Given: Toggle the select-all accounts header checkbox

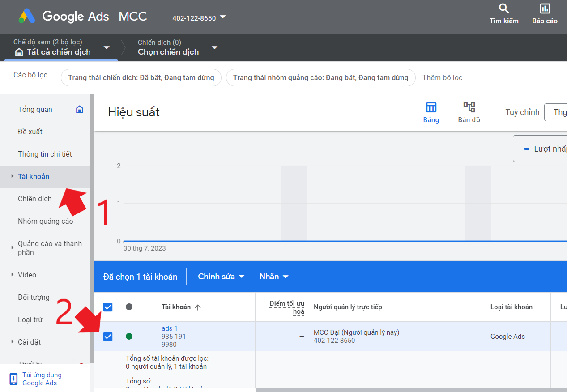Looking at the screenshot, I should pyautogui.click(x=108, y=307).
